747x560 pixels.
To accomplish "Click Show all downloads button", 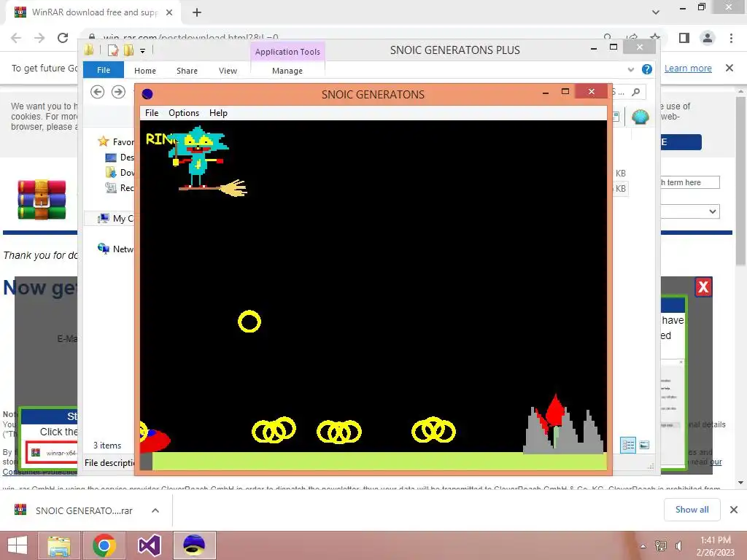I will click(692, 510).
